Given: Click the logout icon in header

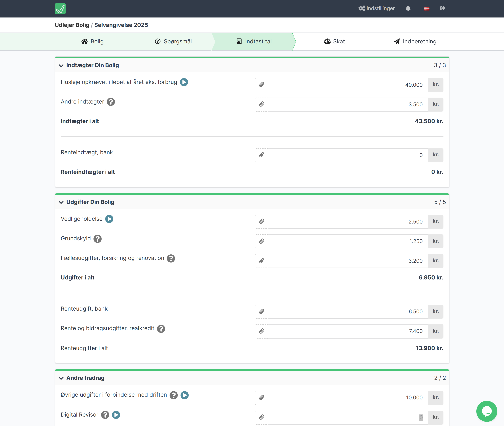Looking at the screenshot, I should (442, 8).
